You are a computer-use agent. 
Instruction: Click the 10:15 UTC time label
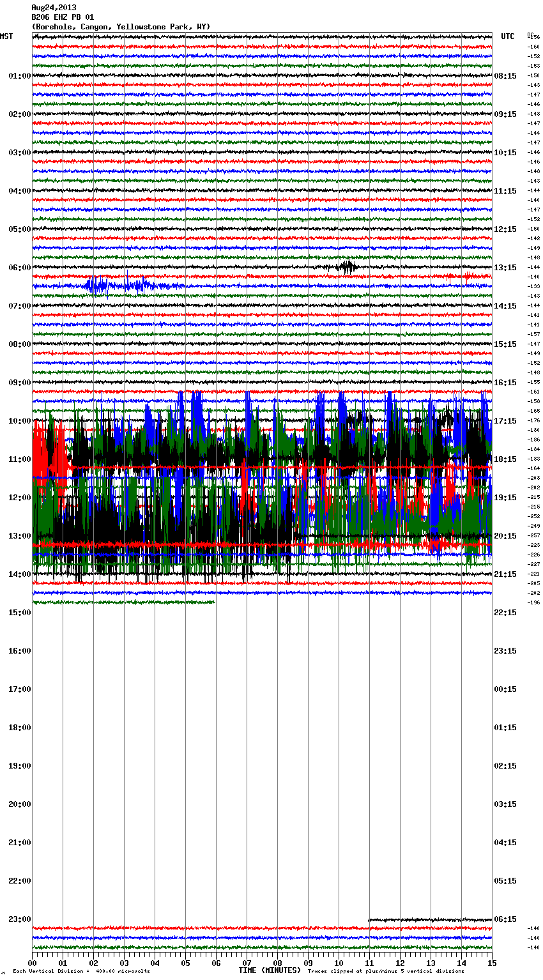pyautogui.click(x=505, y=153)
